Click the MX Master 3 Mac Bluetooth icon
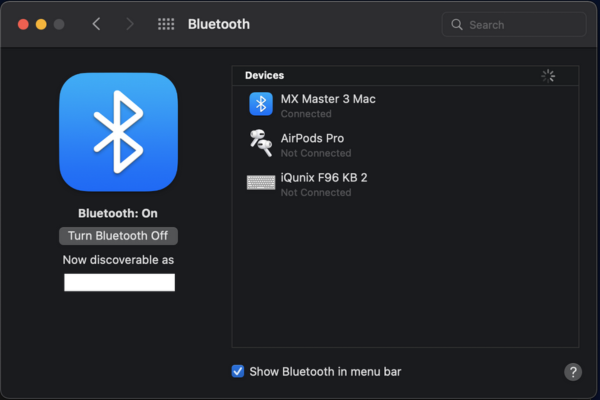600x400 pixels. [261, 104]
